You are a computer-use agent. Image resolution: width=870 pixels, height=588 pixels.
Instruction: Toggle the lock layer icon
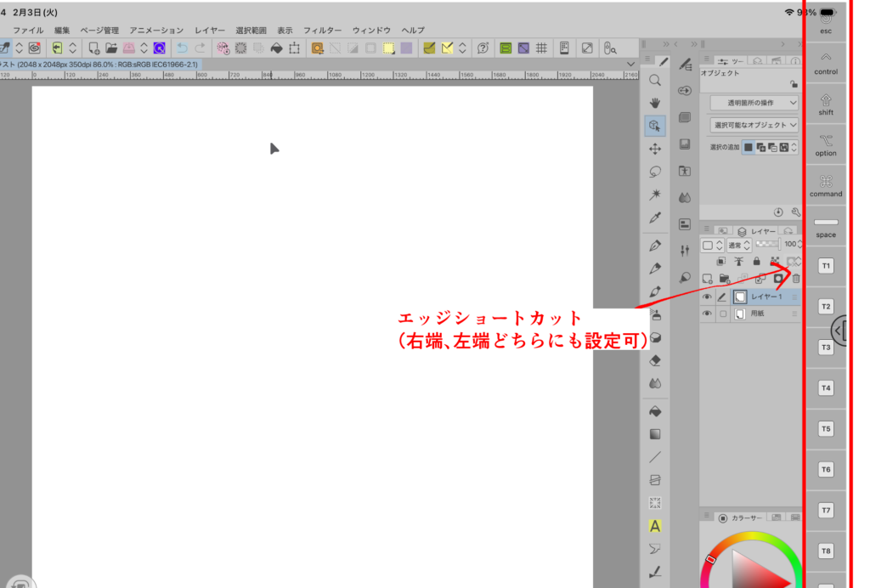pos(756,262)
